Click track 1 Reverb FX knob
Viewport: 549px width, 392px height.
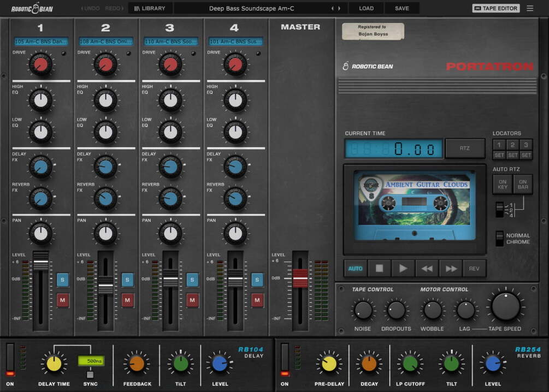40,198
